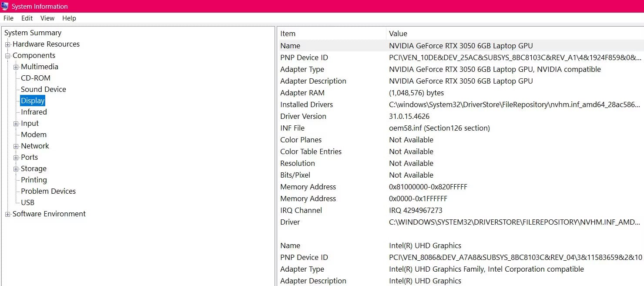The width and height of the screenshot is (644, 286).
Task: Select the CD-ROM tree item
Action: pos(36,78)
